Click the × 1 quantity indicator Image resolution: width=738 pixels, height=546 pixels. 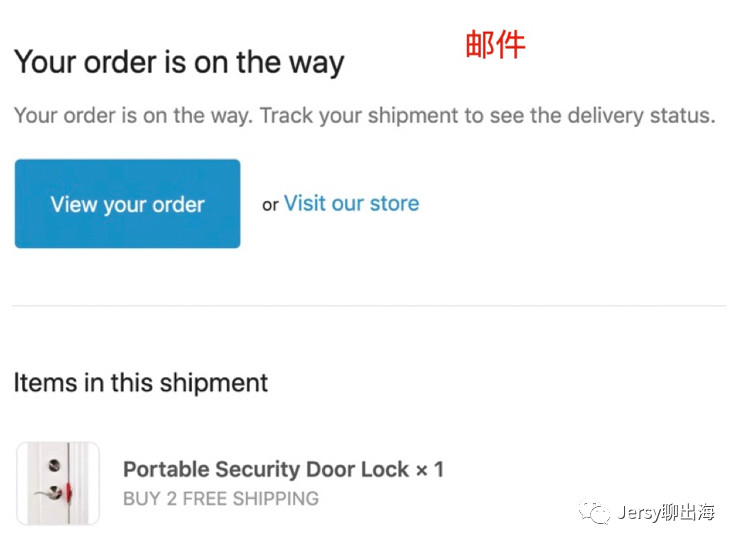tap(429, 469)
